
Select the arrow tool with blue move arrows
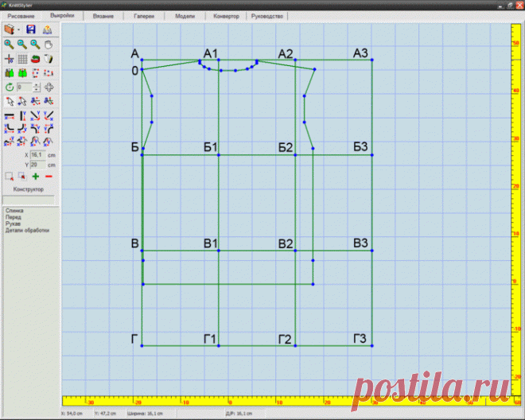coord(22,101)
